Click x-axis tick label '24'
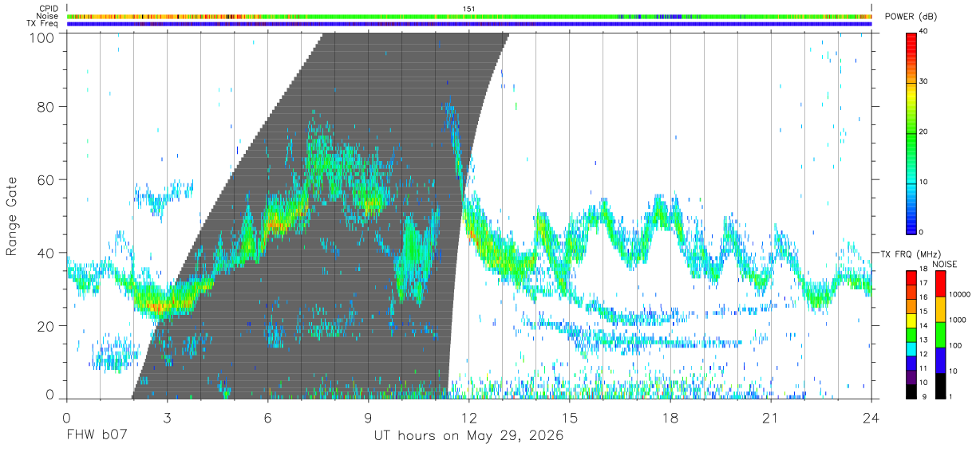This screenshot has height=452, width=980. pyautogui.click(x=871, y=417)
